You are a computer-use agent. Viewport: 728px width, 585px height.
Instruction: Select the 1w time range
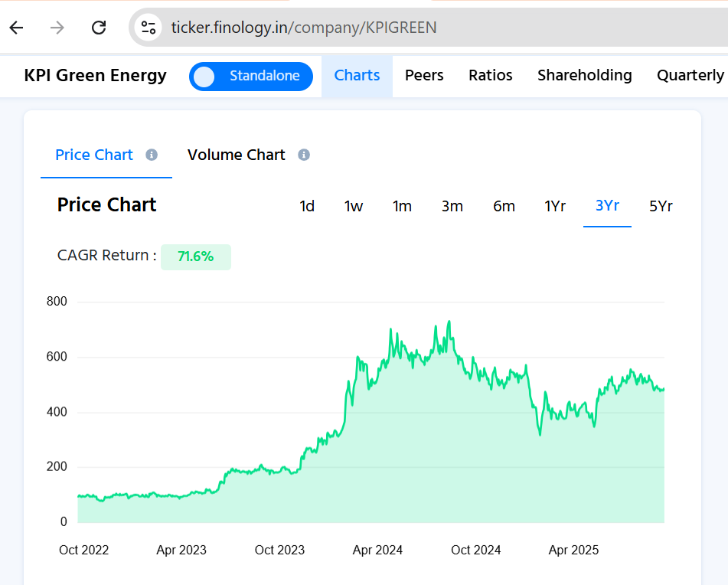[x=354, y=206]
